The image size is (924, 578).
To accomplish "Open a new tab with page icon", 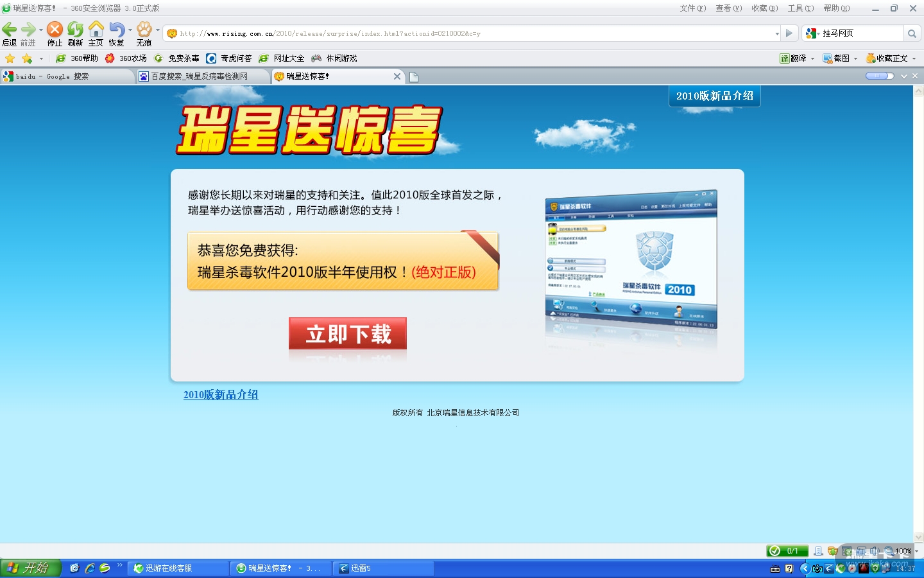I will pos(414,77).
